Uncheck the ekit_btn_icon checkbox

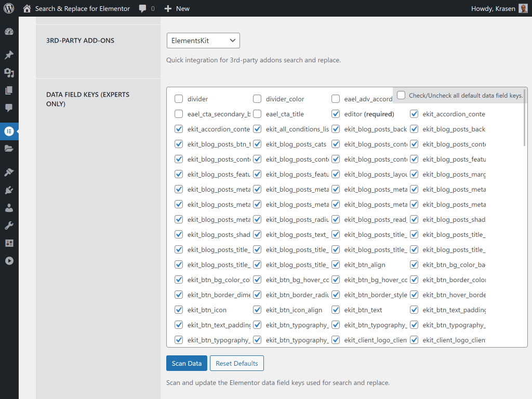(x=179, y=310)
